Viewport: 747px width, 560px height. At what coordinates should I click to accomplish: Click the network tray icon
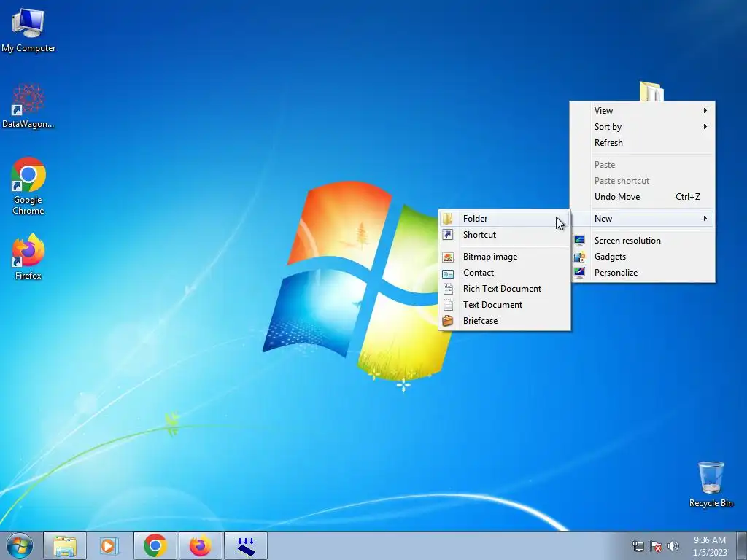[638, 546]
